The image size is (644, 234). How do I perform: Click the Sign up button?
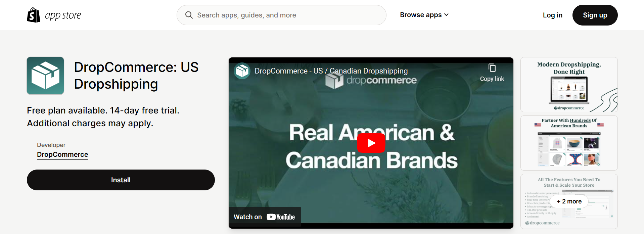[595, 15]
